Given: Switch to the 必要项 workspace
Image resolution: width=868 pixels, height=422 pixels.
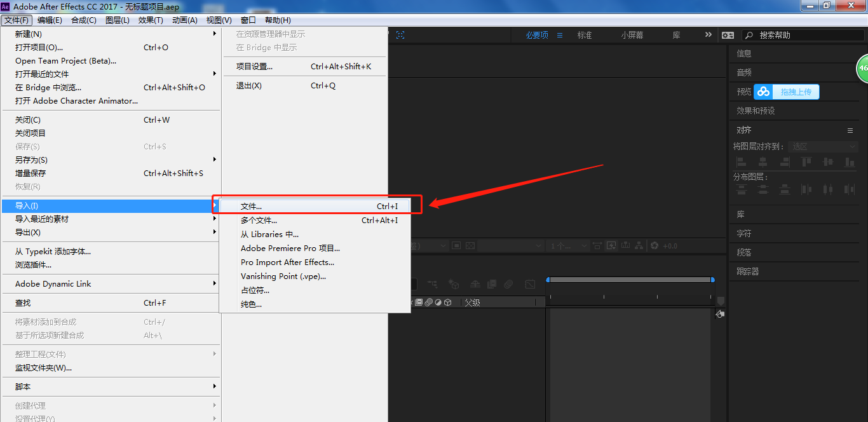Looking at the screenshot, I should (x=537, y=36).
